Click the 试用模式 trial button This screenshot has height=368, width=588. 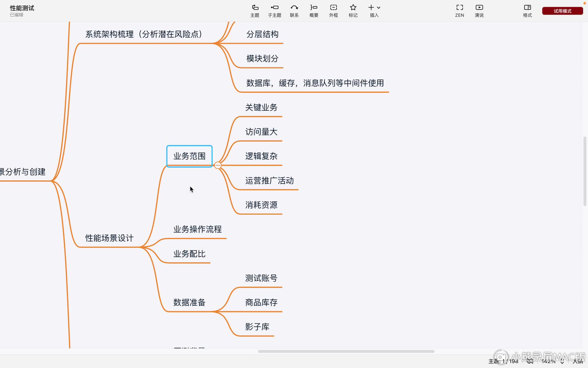point(562,11)
